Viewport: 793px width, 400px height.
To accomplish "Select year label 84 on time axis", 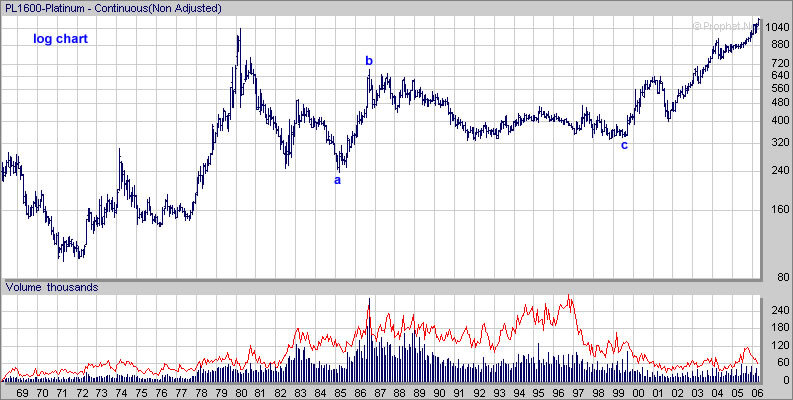I will click(x=320, y=393).
